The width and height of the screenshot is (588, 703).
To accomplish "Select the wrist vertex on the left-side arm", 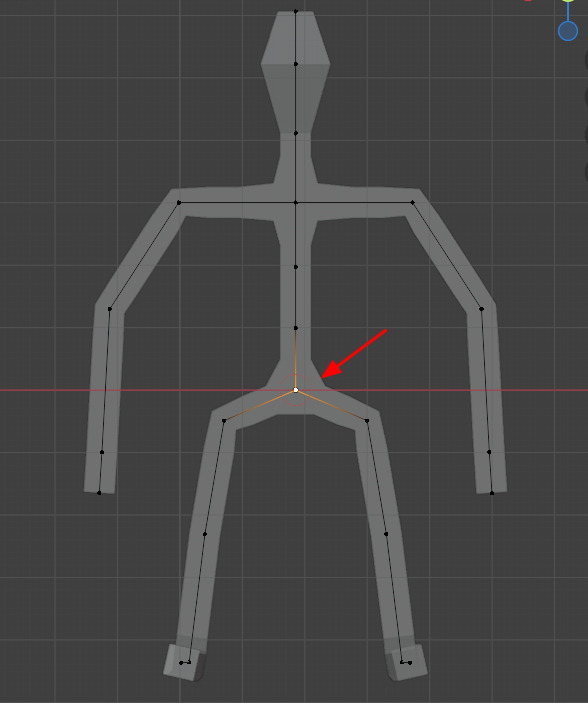I will coord(102,452).
